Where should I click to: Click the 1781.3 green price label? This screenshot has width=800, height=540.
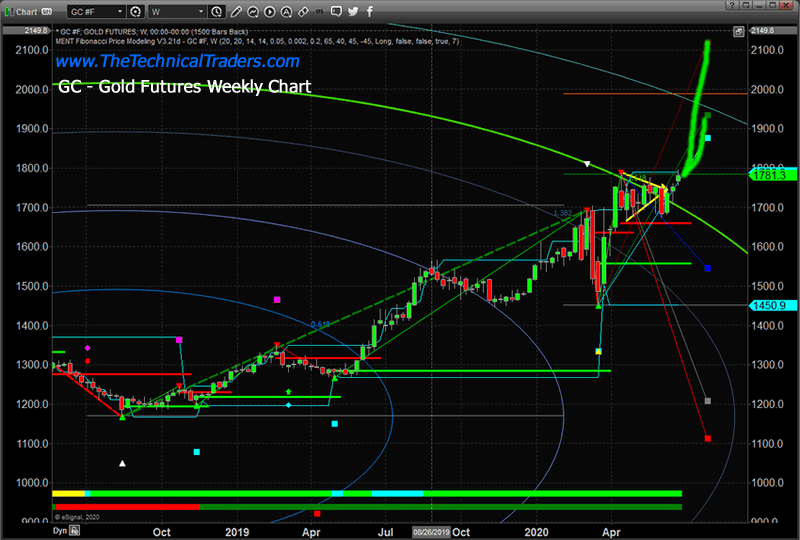[x=772, y=175]
